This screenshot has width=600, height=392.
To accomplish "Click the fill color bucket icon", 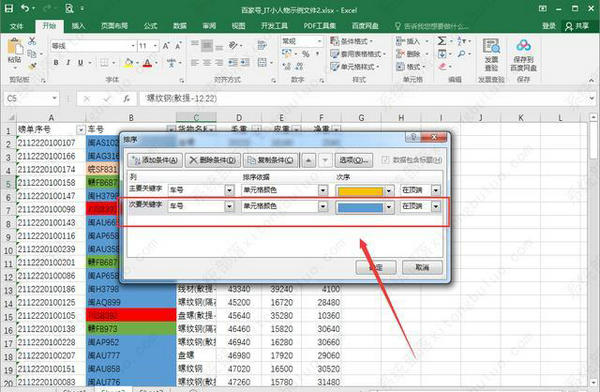I will pyautogui.click(x=129, y=63).
